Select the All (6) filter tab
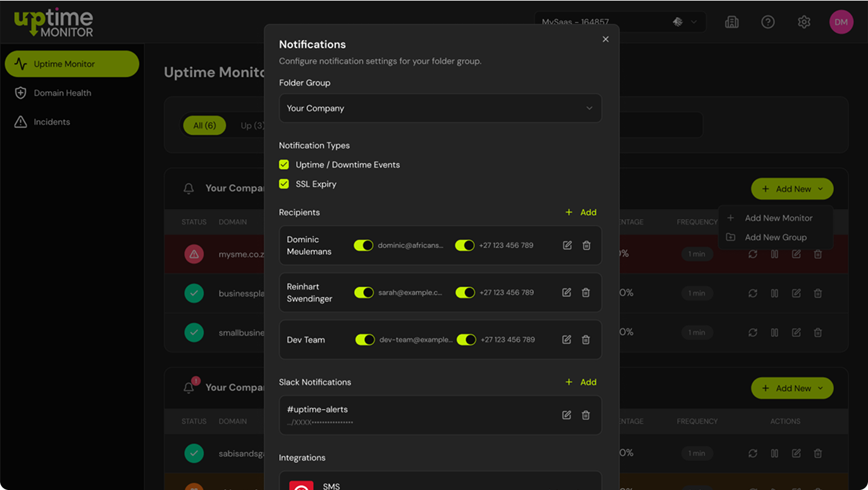The height and width of the screenshot is (490, 868). point(204,125)
